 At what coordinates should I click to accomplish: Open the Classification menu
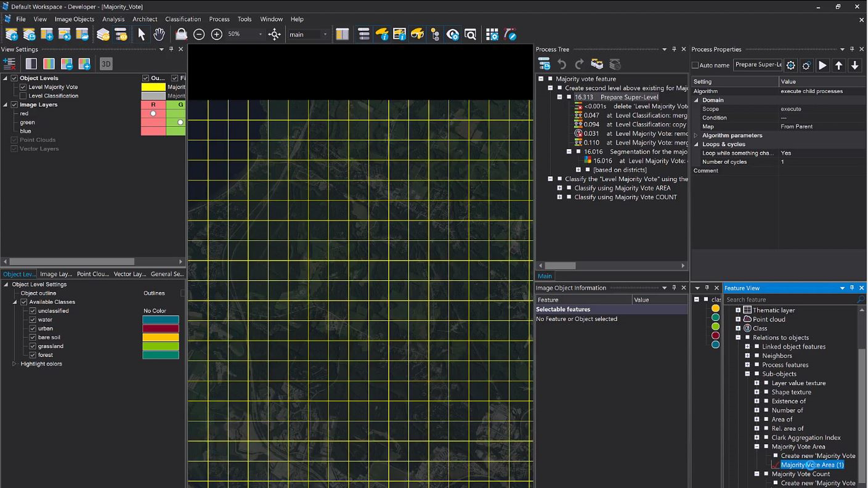182,19
